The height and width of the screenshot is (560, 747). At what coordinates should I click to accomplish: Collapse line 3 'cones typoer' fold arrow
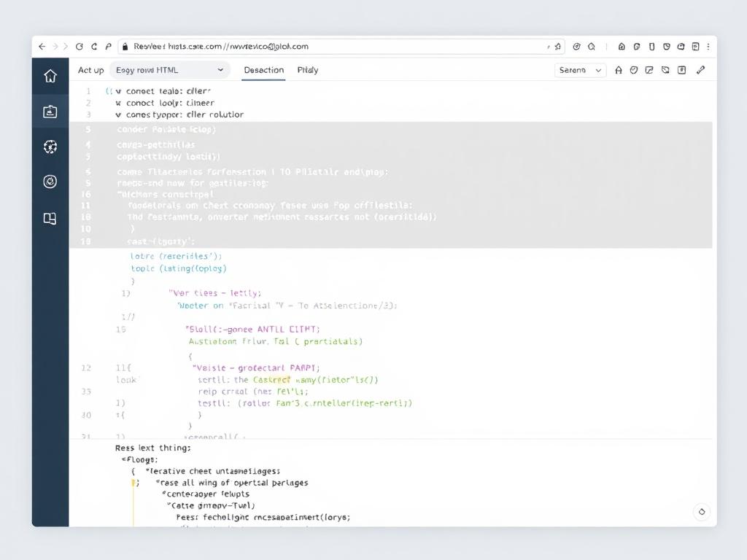coord(118,114)
